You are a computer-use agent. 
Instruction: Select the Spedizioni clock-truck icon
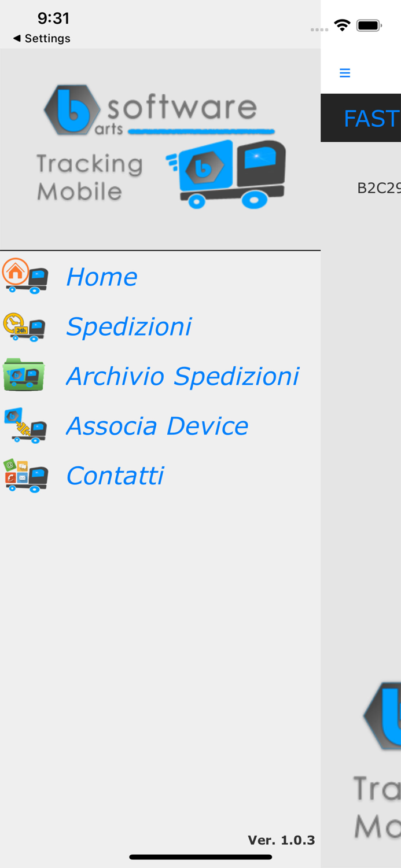pos(25,326)
